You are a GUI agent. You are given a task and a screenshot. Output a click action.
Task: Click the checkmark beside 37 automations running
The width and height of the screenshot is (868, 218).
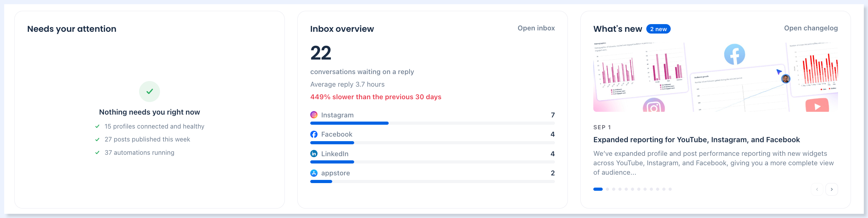tap(97, 153)
